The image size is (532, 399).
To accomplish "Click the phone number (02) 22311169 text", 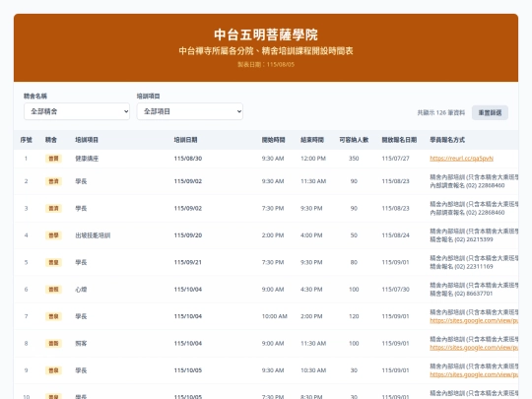I will [x=474, y=267].
